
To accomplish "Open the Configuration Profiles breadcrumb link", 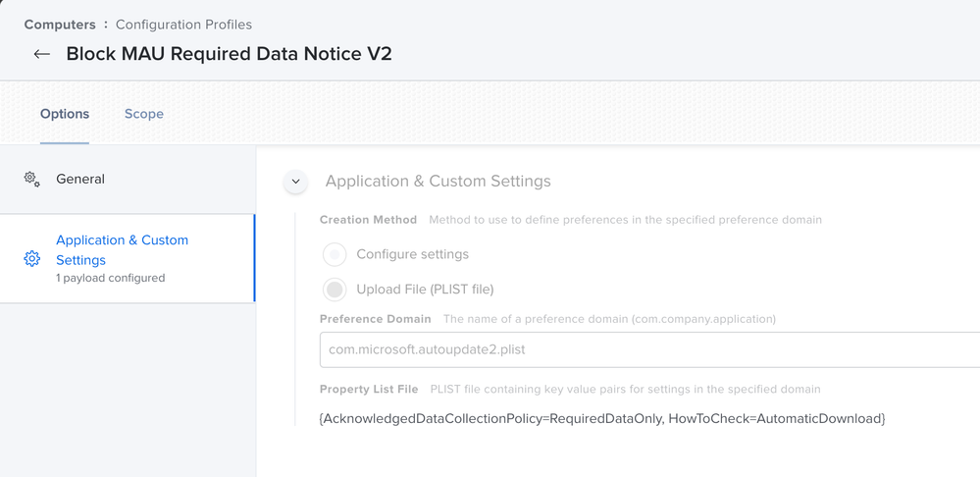I will [x=183, y=25].
